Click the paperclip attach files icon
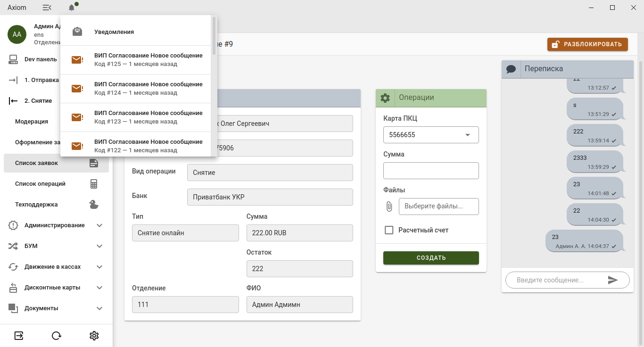Viewport: 644px width, 347px height. pyautogui.click(x=389, y=207)
